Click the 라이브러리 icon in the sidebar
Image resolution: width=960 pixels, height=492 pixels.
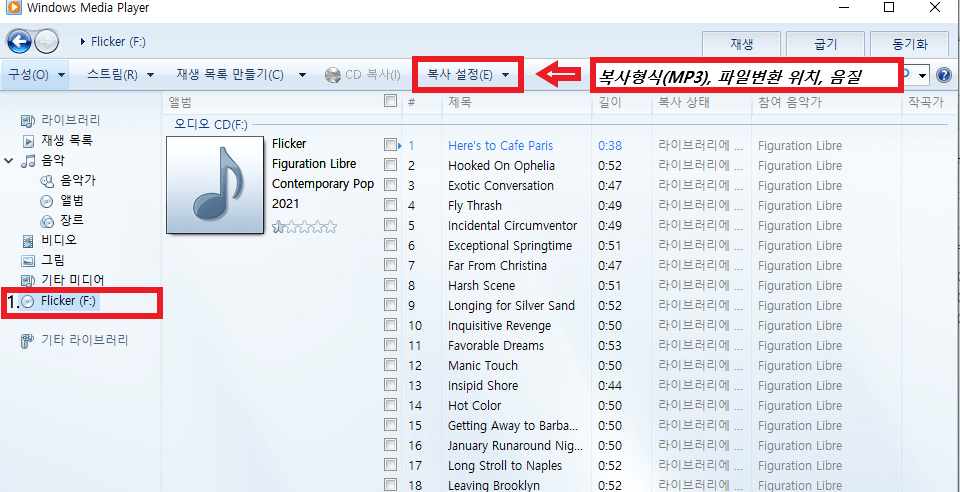pos(28,120)
